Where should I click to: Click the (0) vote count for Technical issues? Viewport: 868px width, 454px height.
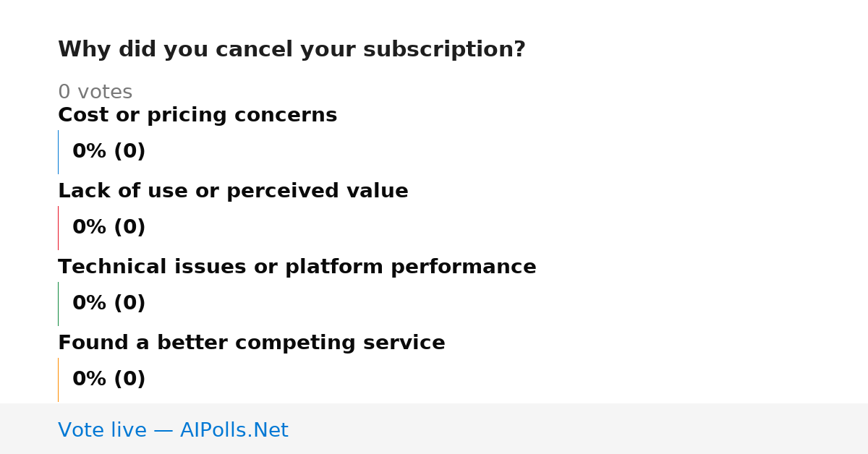(x=129, y=304)
